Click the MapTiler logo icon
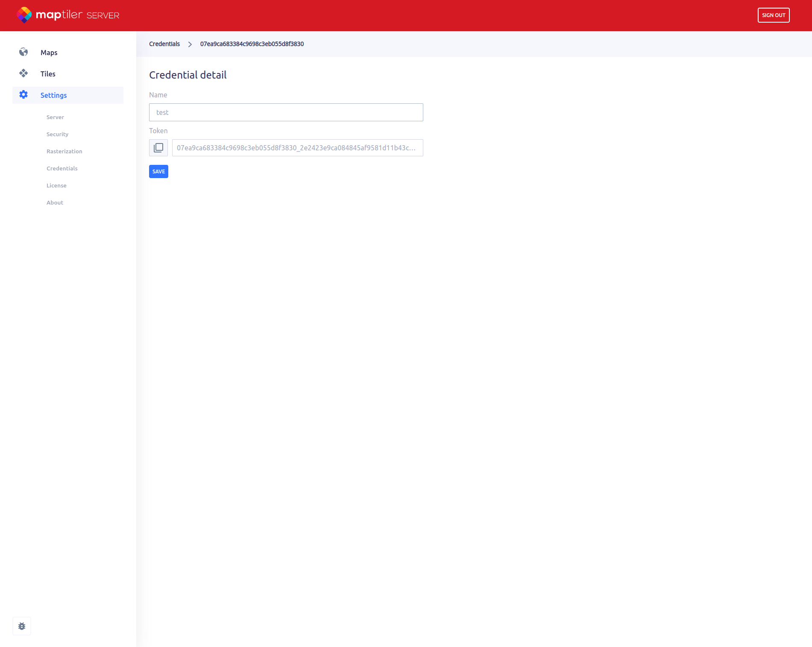Viewport: 812px width, 647px height. 24,15
